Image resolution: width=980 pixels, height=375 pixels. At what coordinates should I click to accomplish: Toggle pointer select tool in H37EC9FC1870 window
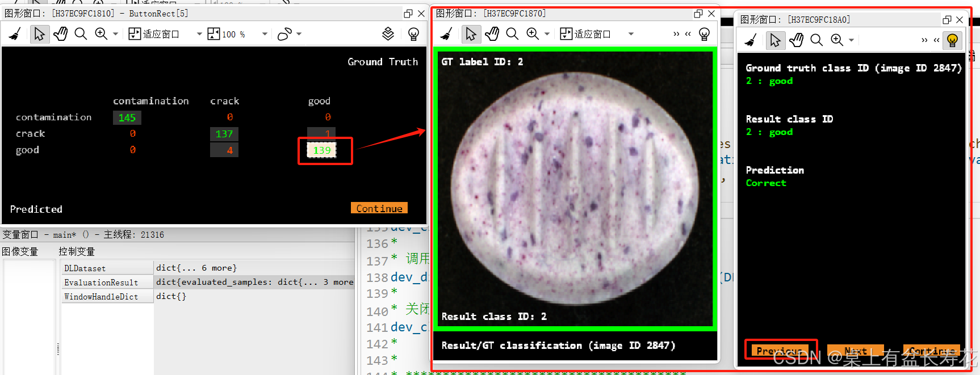tap(471, 34)
